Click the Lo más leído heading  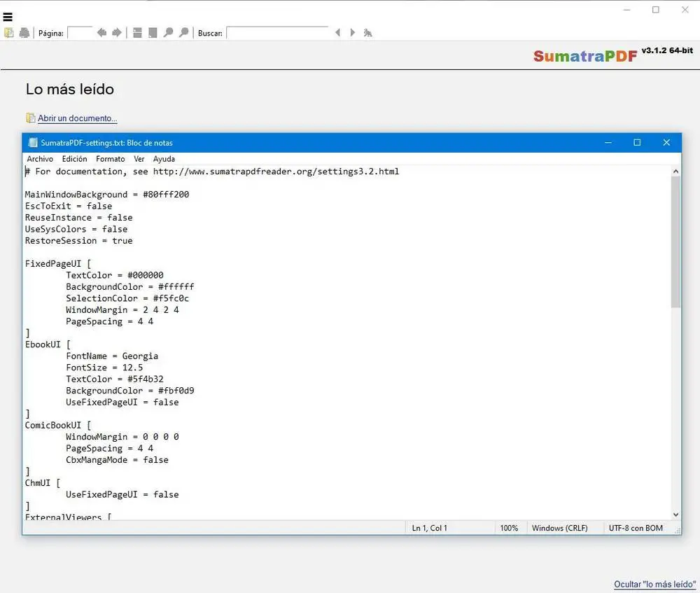(x=70, y=90)
